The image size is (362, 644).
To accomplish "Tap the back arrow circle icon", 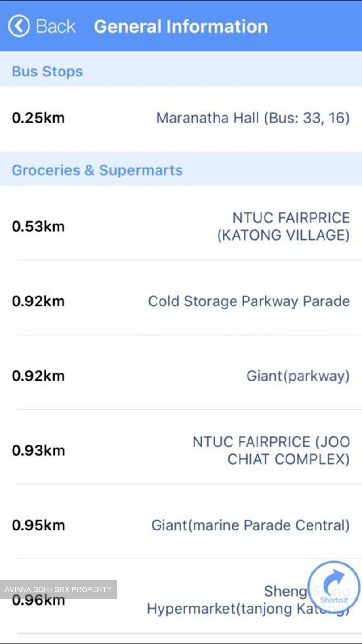I will (19, 26).
